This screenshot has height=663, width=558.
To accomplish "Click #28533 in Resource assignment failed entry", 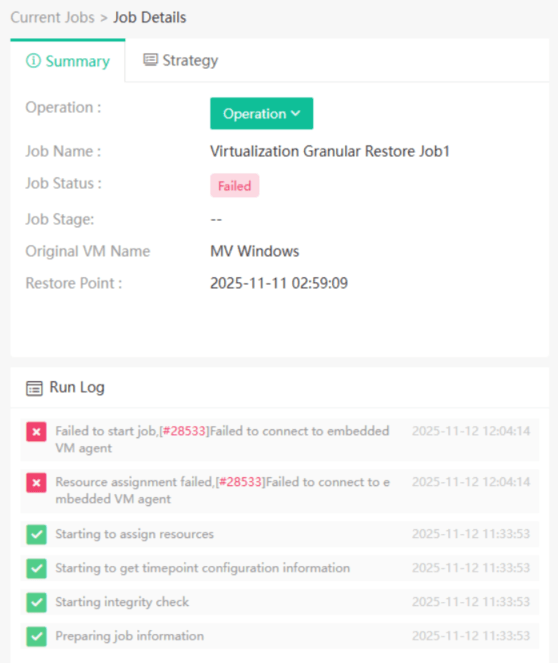I will click(x=241, y=482).
